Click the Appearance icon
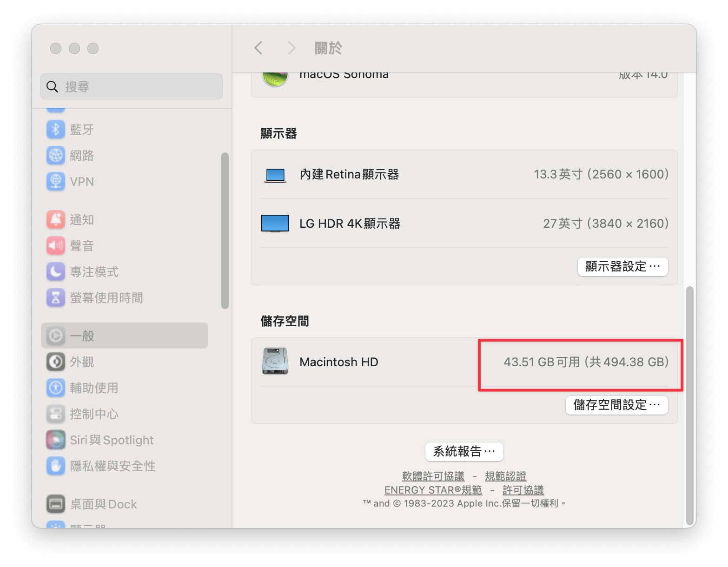728x567 pixels. [56, 362]
